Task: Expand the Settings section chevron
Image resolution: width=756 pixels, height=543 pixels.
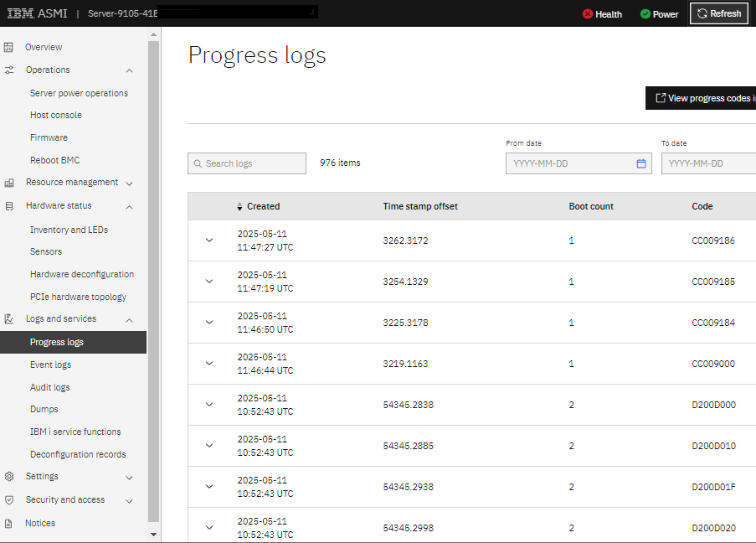Action: pos(129,478)
